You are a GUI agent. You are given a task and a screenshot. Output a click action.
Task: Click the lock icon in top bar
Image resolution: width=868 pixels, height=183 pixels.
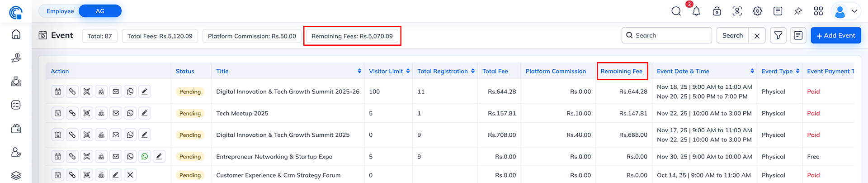pos(717,11)
